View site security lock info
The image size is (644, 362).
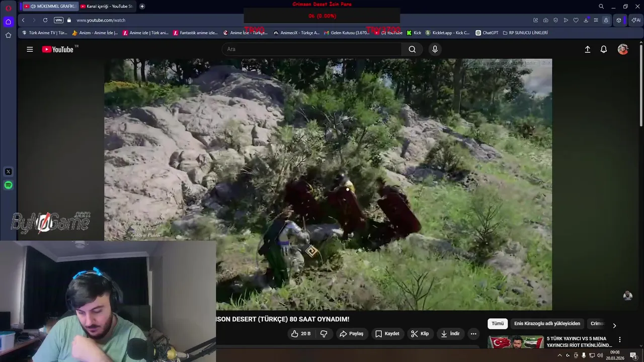point(69,20)
